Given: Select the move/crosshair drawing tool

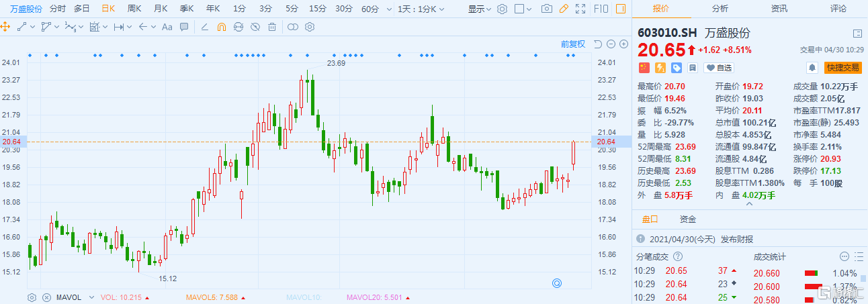Looking at the screenshot, I should [x=5, y=27].
